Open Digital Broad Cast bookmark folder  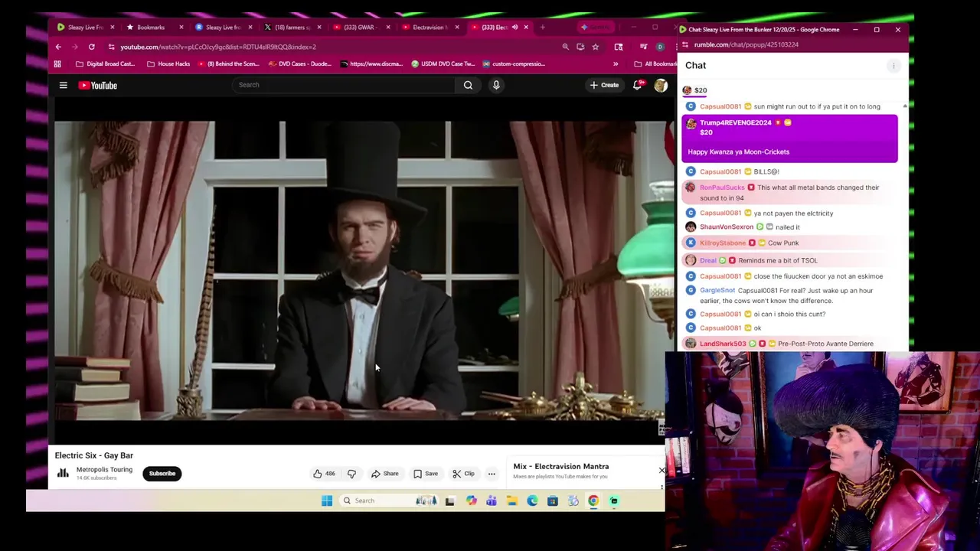(106, 64)
